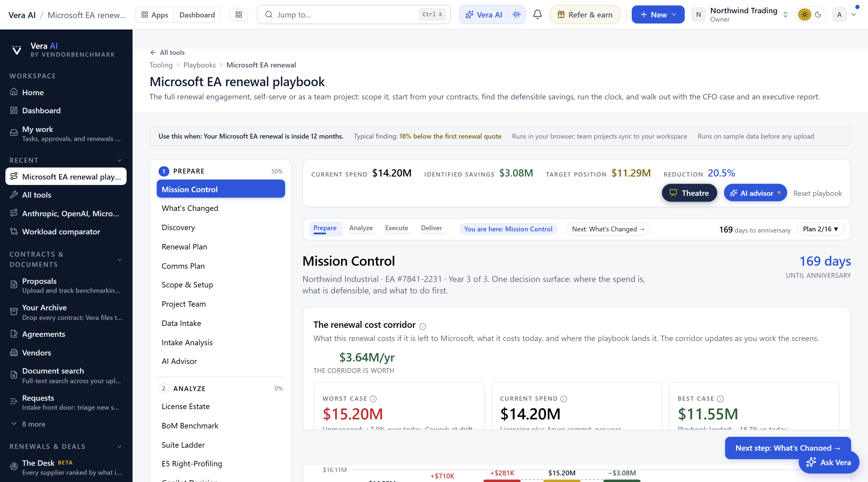This screenshot has width=868, height=482.
Task: Click the Dashboard sidebar icon
Action: 14,110
